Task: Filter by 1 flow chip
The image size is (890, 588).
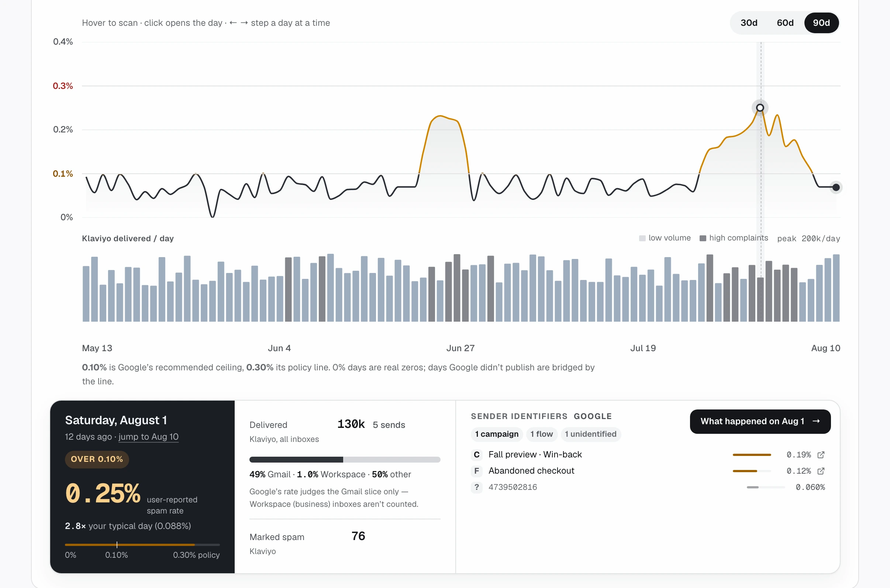Action: (x=542, y=434)
